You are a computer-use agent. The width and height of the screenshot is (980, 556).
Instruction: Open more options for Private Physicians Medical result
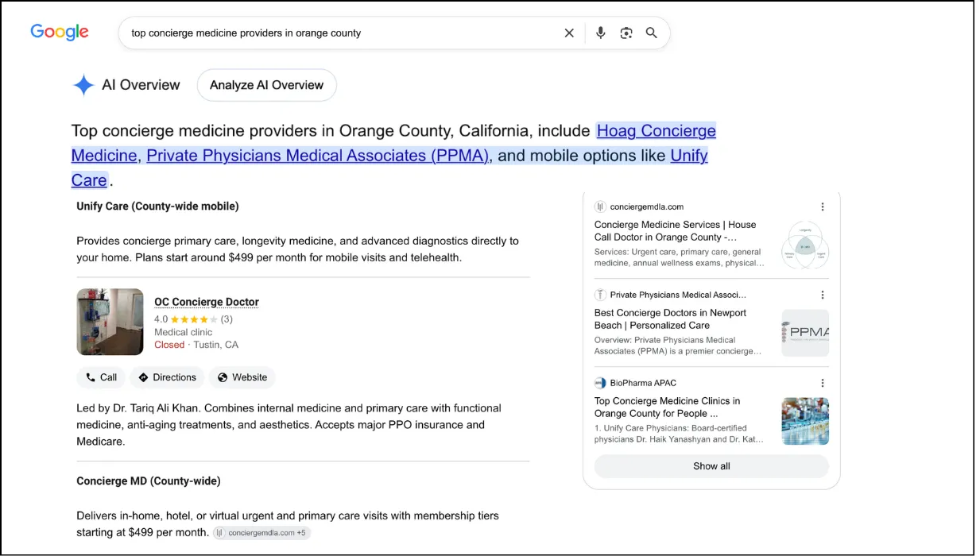click(x=823, y=295)
